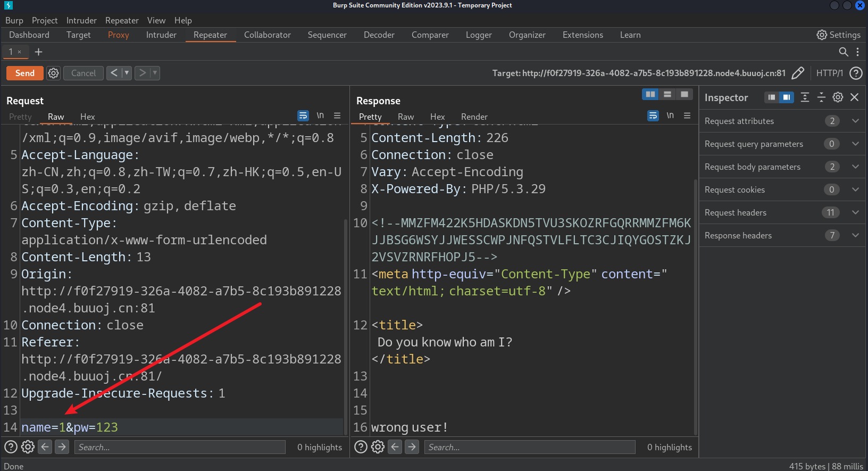Screen dimensions: 868x471
Task: Set combined tabbed request/response layout
Action: [x=685, y=94]
